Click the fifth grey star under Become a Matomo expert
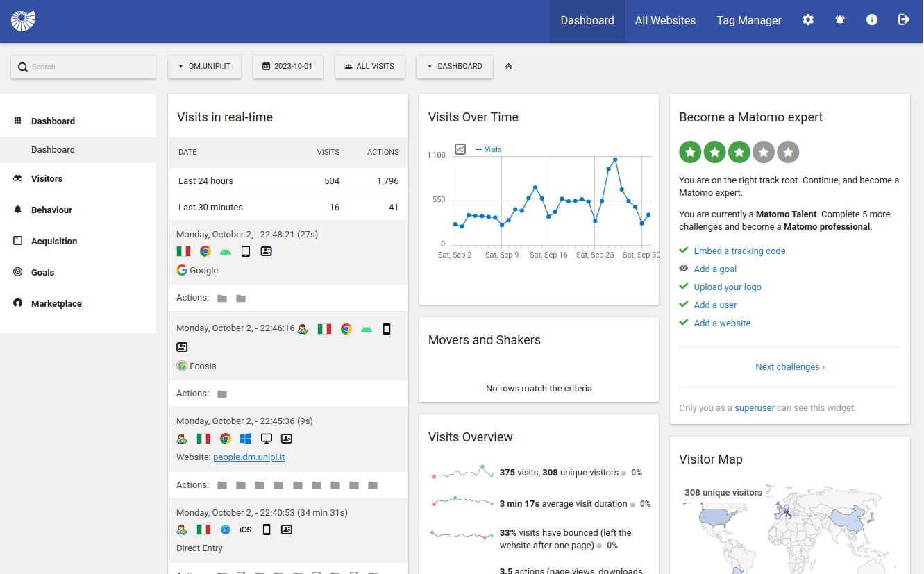This screenshot has height=574, width=924. 788,152
